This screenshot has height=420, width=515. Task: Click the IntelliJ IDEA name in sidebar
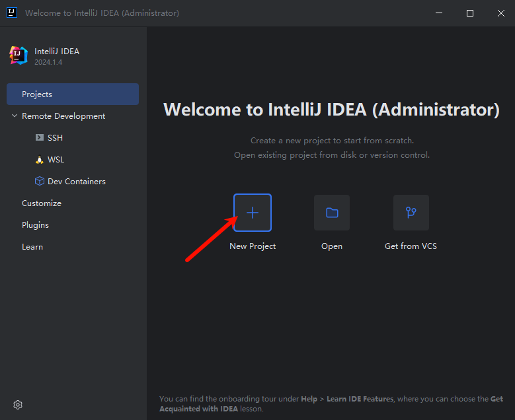(57, 52)
